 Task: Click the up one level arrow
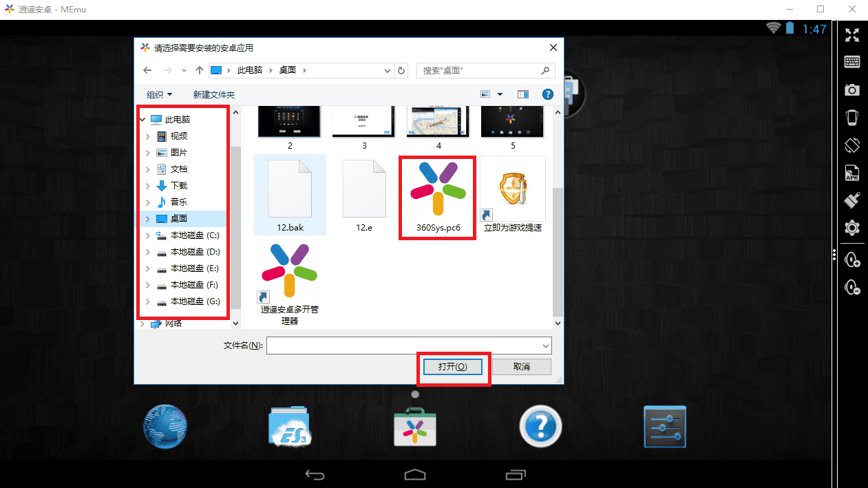click(x=200, y=70)
